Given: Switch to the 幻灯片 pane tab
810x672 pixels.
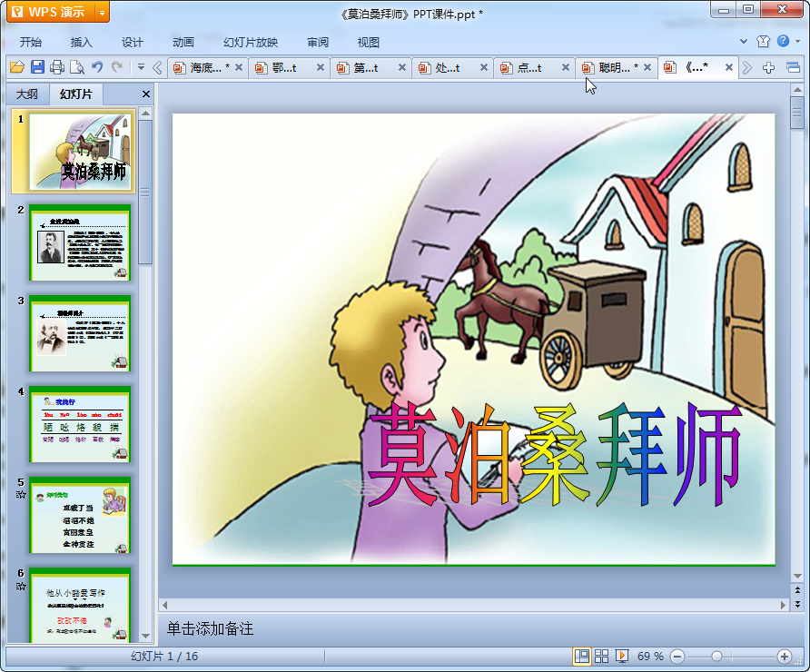Looking at the screenshot, I should click(x=76, y=94).
